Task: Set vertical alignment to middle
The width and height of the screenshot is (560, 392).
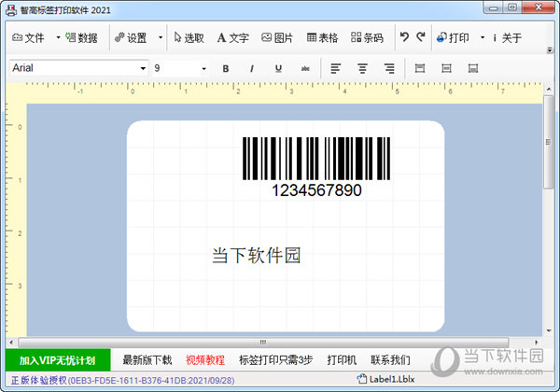Action: coord(446,68)
